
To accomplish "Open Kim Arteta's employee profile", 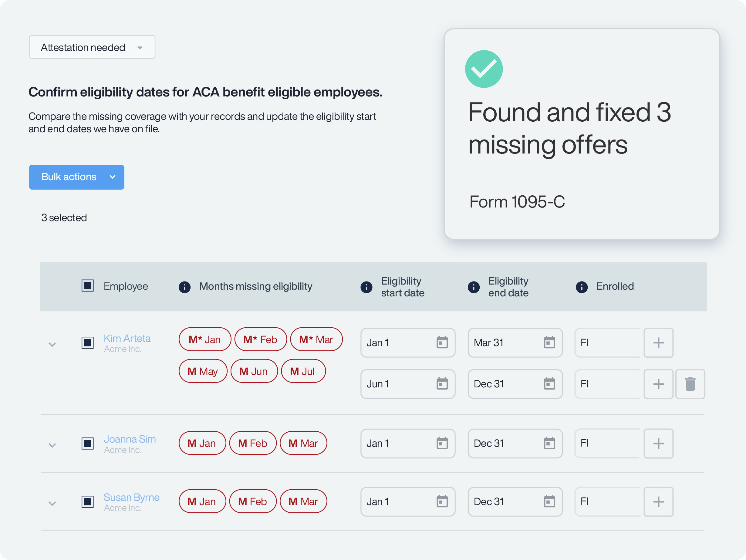I will click(127, 338).
